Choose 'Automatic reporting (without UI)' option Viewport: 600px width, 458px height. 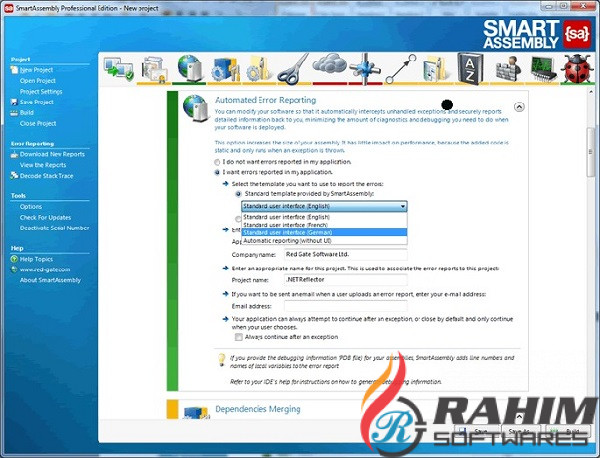click(324, 241)
